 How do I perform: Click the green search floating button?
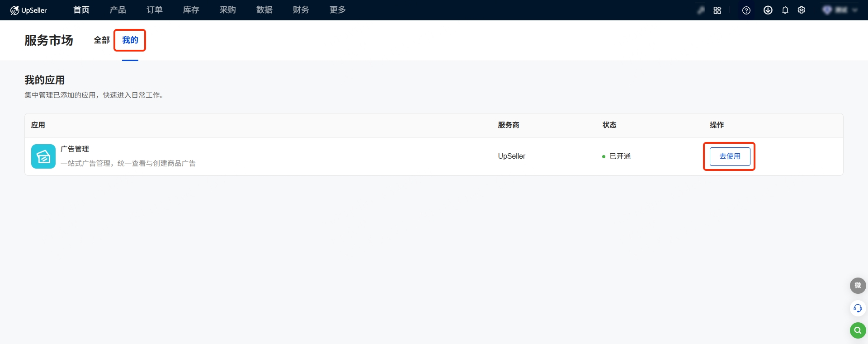858,330
